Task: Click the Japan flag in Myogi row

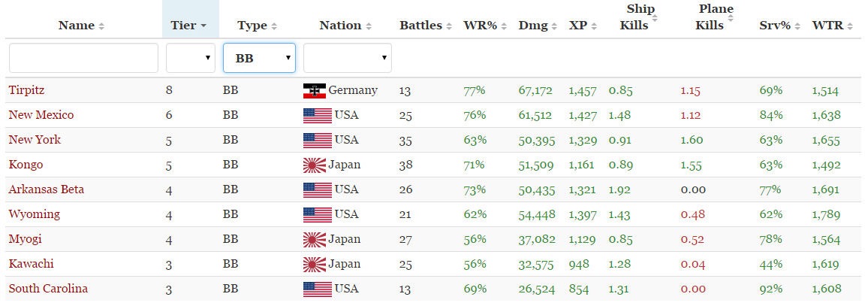Action: click(314, 240)
